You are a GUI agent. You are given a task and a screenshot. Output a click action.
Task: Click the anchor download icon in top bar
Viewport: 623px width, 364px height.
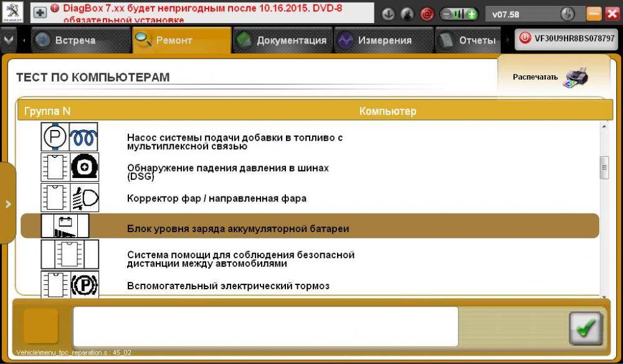click(x=388, y=14)
